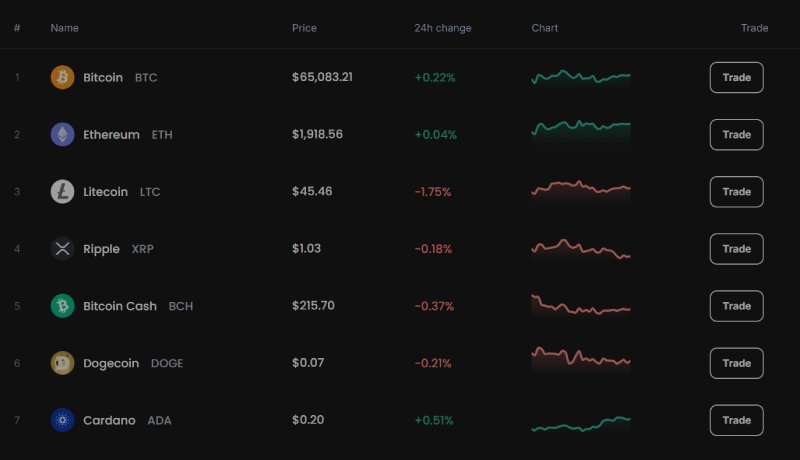Click the Trade column header
Viewport: 800px width, 460px height.
(x=754, y=28)
